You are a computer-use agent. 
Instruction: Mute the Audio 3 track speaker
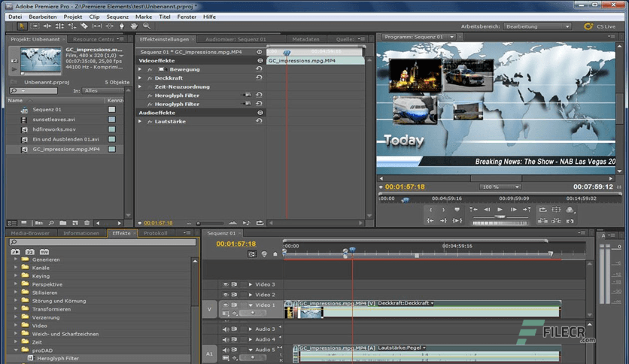pos(225,329)
